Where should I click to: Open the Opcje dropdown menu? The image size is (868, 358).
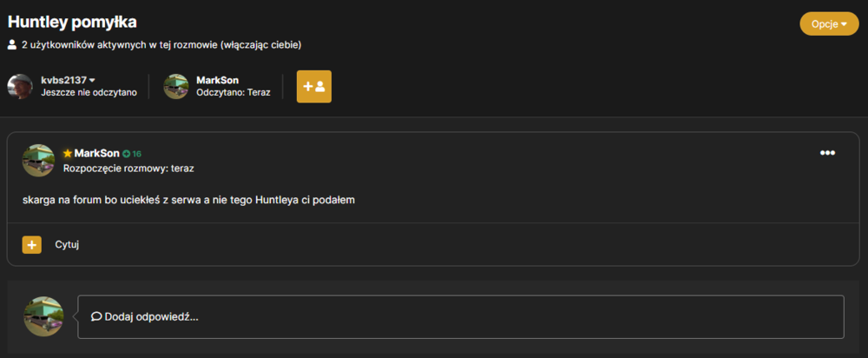[x=829, y=23]
